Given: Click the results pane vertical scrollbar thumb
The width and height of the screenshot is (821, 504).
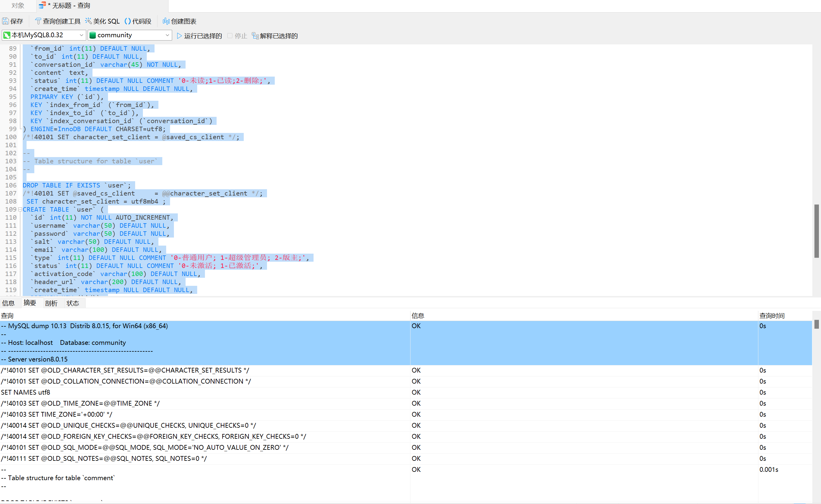Looking at the screenshot, I should coord(816,324).
